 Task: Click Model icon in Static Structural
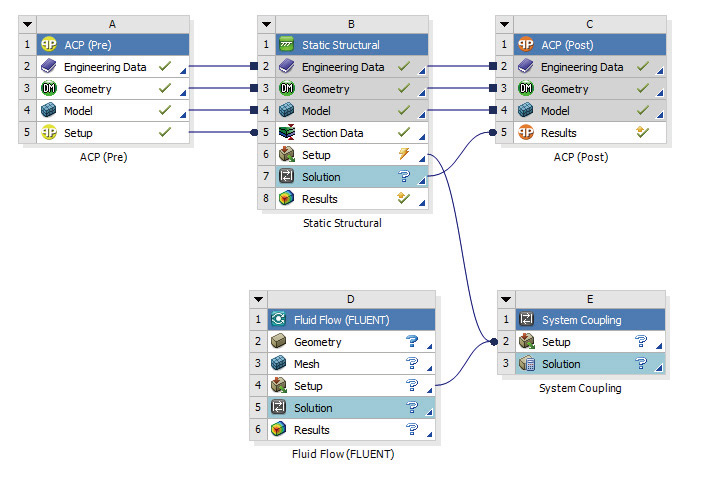pos(287,110)
